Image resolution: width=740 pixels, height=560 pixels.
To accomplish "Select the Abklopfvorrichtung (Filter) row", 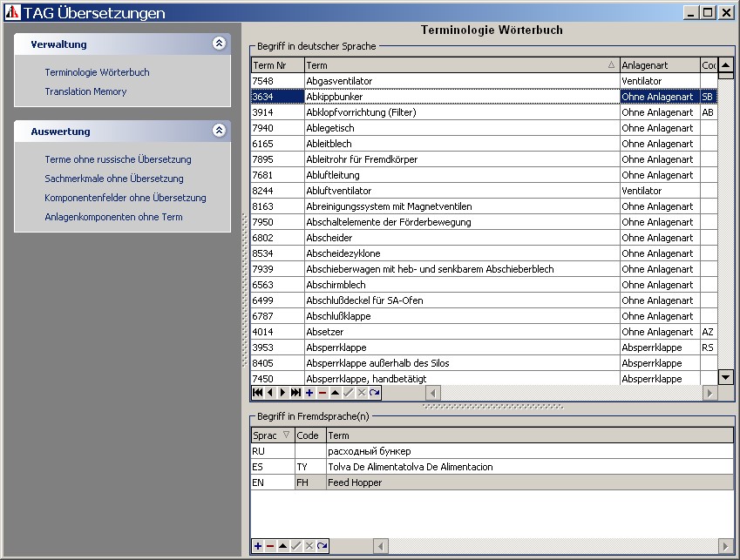I will pyautogui.click(x=484, y=112).
